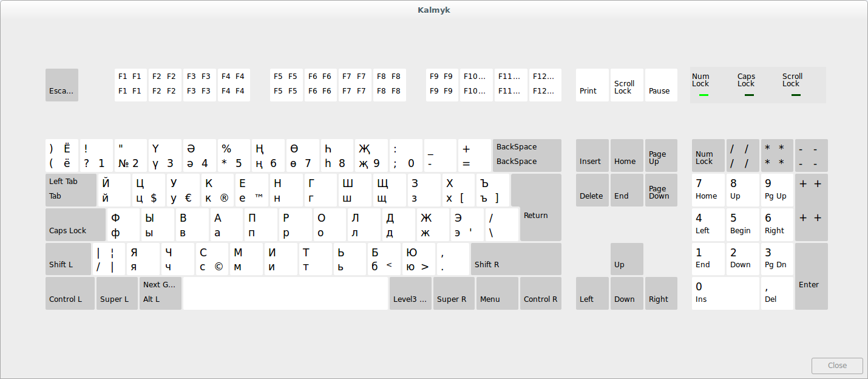The height and width of the screenshot is (379, 868).
Task: Click the Alt L key
Action: tap(160, 293)
